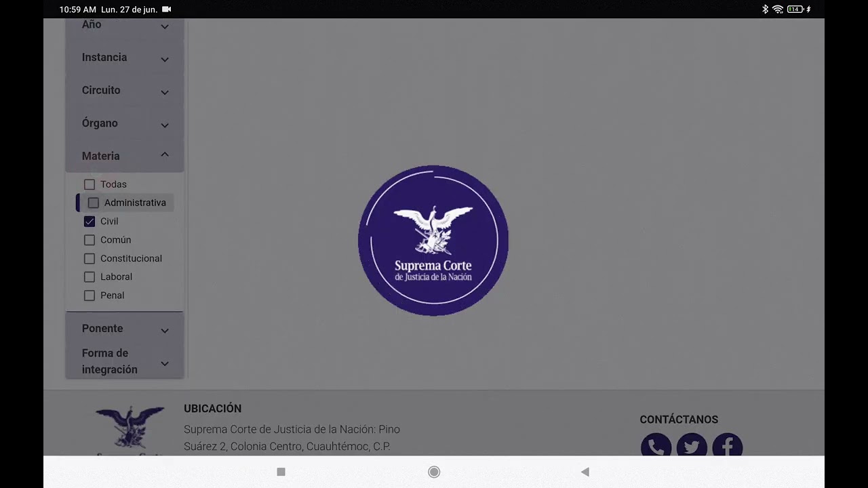Click the date Lun. 27 de jun.

tap(129, 9)
